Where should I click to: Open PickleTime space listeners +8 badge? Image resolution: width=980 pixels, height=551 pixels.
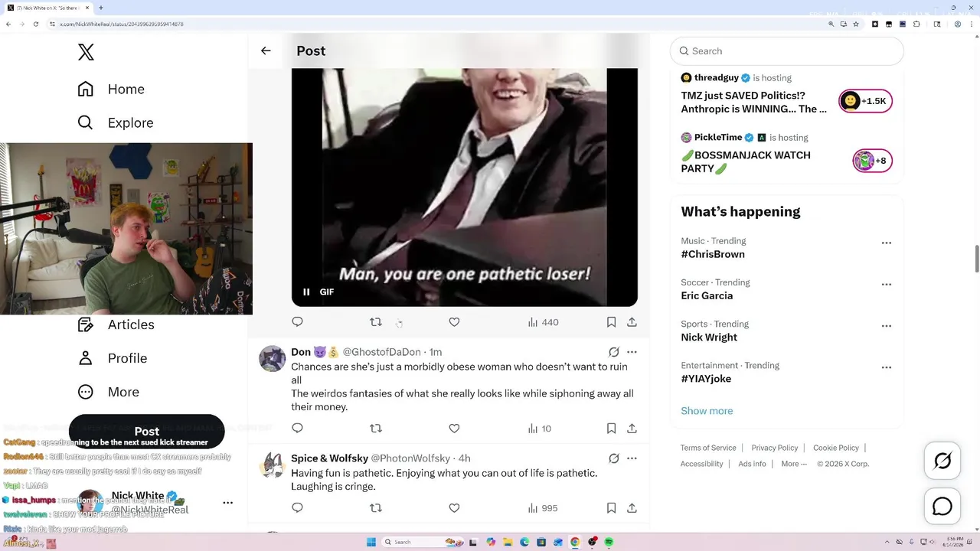click(x=872, y=161)
